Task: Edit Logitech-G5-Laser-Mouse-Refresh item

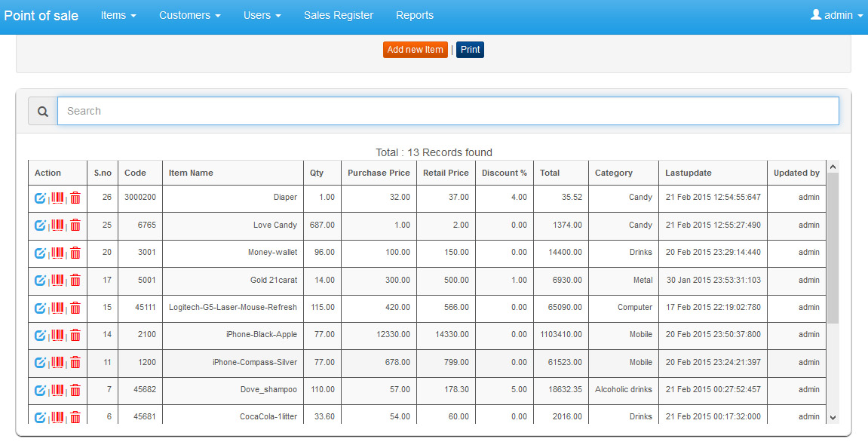Action: 40,308
